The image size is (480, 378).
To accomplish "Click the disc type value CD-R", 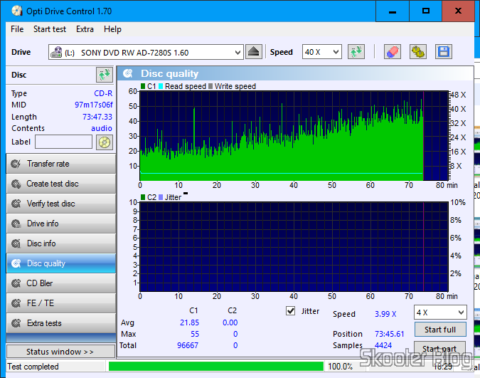I will pyautogui.click(x=103, y=93).
